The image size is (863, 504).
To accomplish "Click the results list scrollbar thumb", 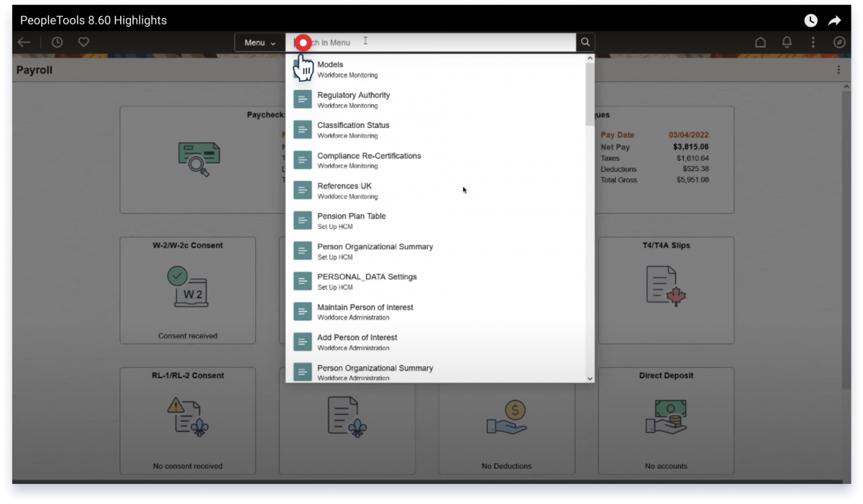I will (x=590, y=93).
